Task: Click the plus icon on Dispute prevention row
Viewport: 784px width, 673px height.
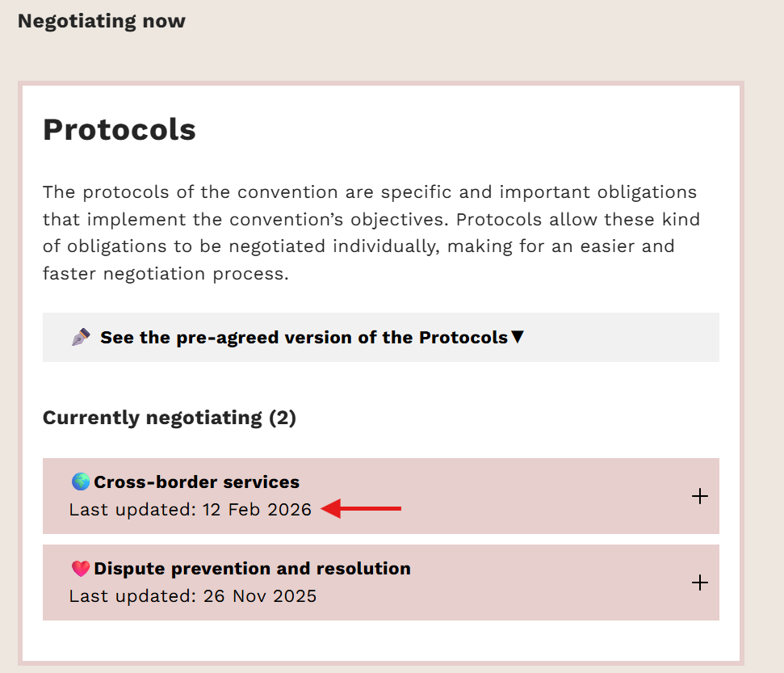Action: click(700, 583)
